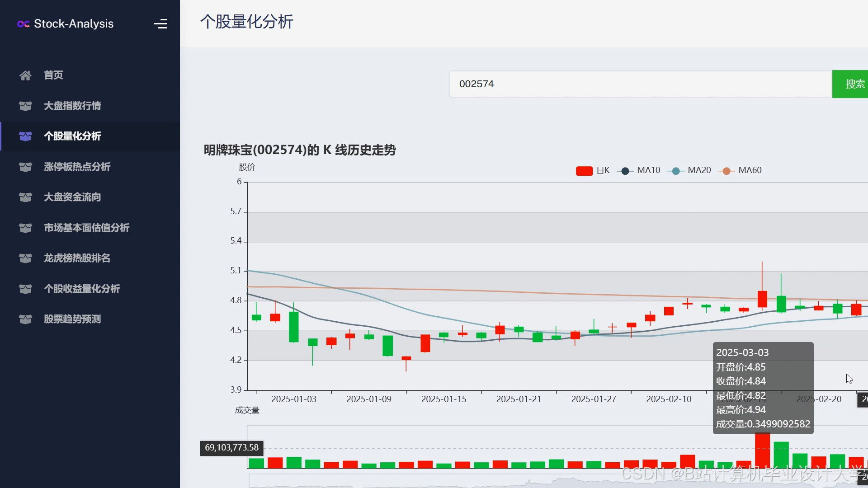This screenshot has height=488, width=868.
Task: Toggle the 日K legend series
Action: point(593,170)
